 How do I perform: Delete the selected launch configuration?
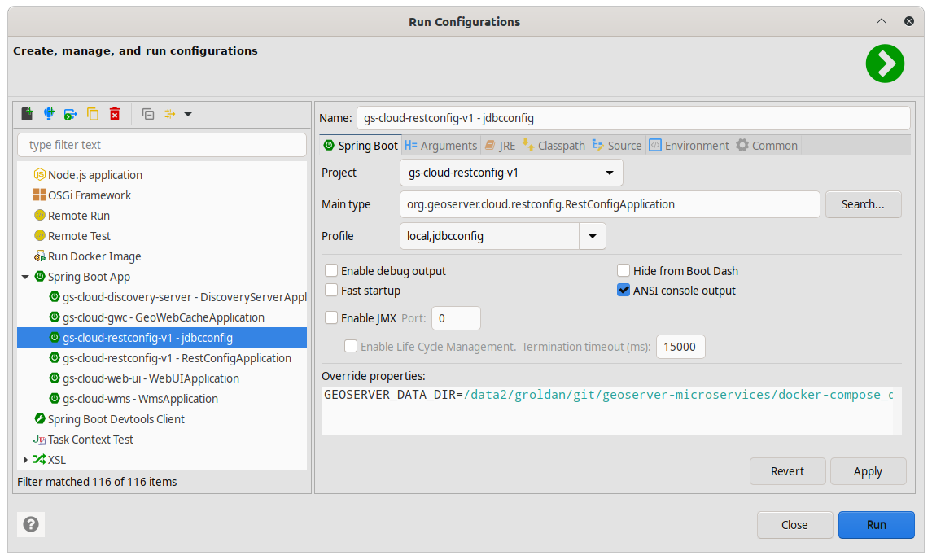tap(114, 114)
